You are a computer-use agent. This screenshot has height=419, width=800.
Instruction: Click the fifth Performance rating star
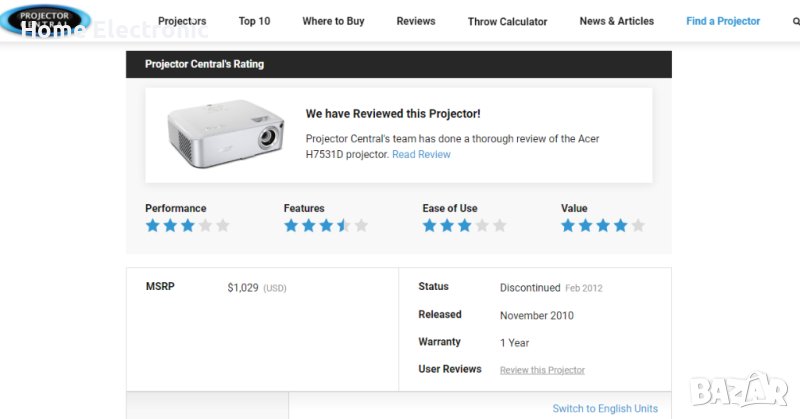(222, 226)
